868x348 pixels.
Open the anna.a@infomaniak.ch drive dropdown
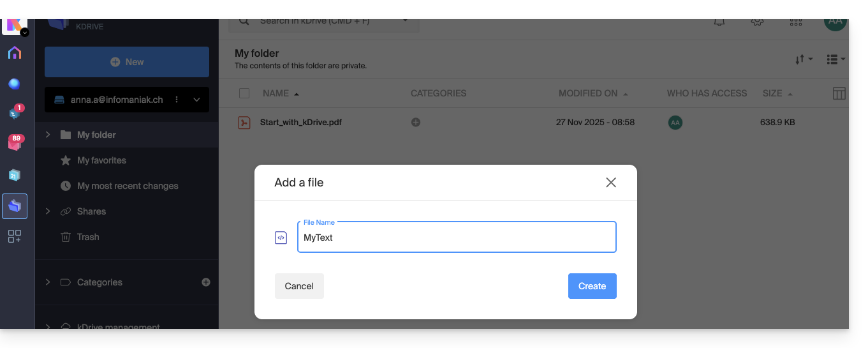(196, 100)
